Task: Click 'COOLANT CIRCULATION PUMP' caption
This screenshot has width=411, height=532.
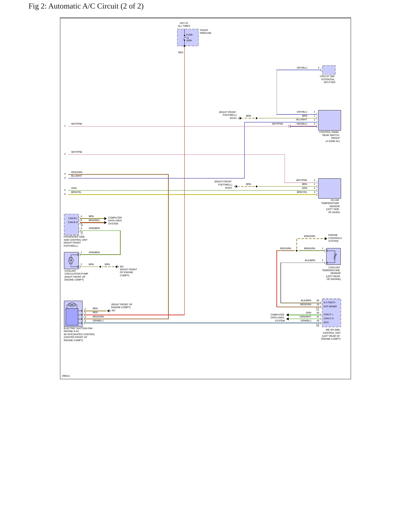Action: pyautogui.click(x=76, y=275)
